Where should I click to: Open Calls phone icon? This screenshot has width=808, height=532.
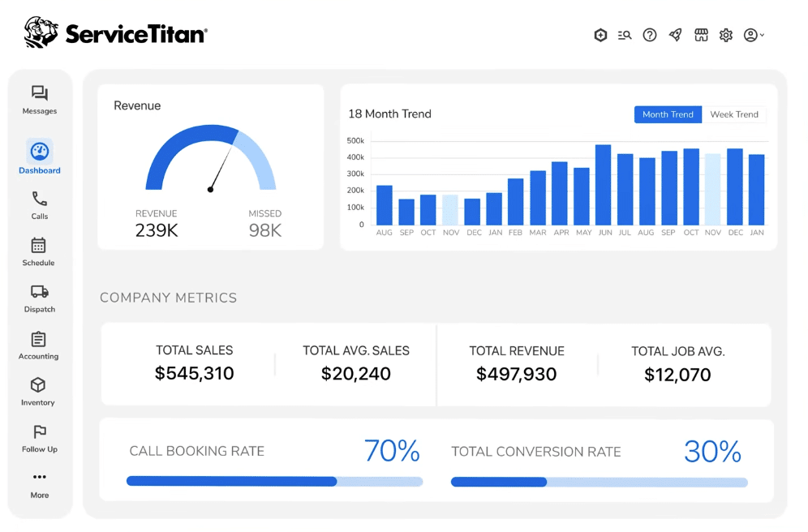[x=40, y=199]
